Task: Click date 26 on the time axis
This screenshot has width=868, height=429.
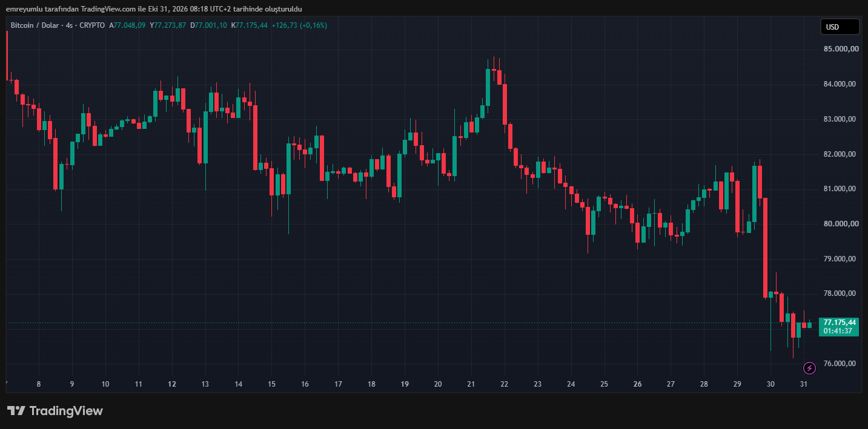Action: click(x=638, y=384)
